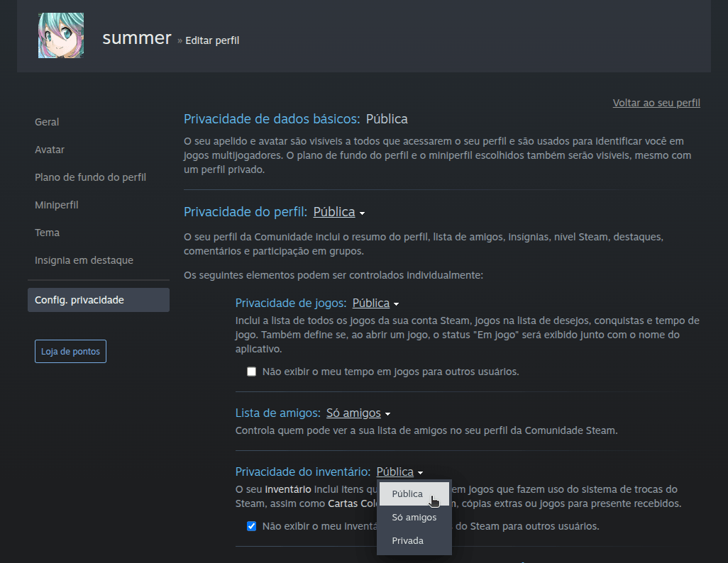Uncheck hiding inventory Steam gifts option
This screenshot has width=728, height=563.
point(251,525)
